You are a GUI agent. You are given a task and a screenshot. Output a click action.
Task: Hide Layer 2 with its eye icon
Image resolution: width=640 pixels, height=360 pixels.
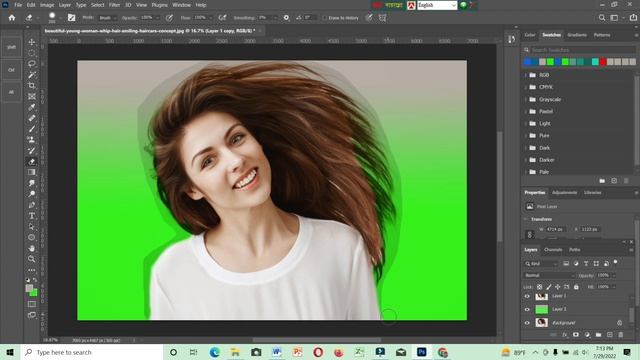(x=527, y=309)
